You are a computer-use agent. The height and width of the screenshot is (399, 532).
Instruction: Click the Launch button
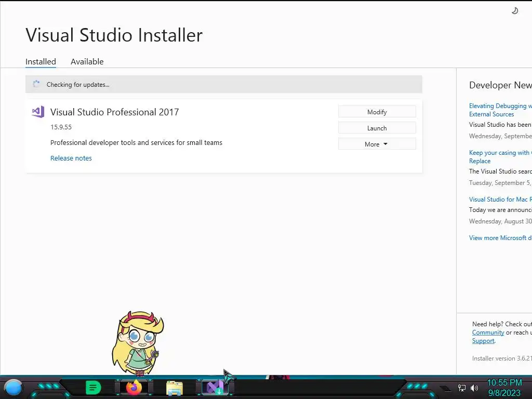coord(377,128)
